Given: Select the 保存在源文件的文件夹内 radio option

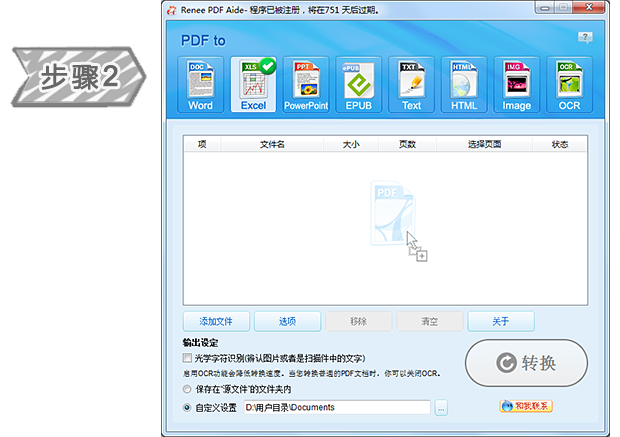Looking at the screenshot, I should (x=187, y=389).
